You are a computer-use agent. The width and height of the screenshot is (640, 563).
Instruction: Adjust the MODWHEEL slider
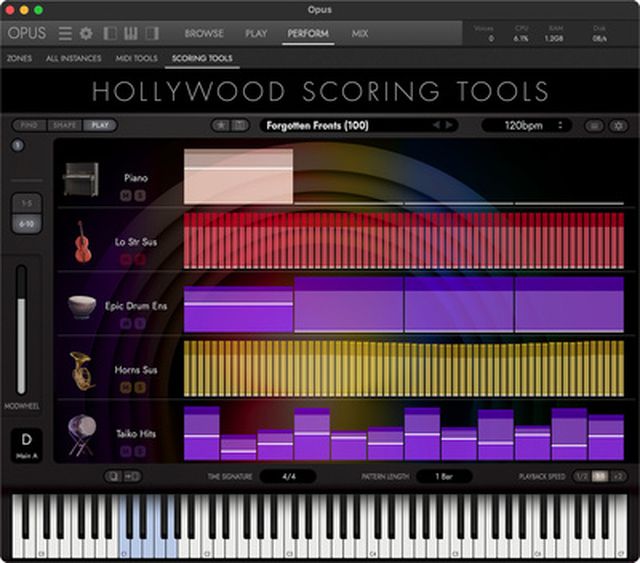click(21, 330)
